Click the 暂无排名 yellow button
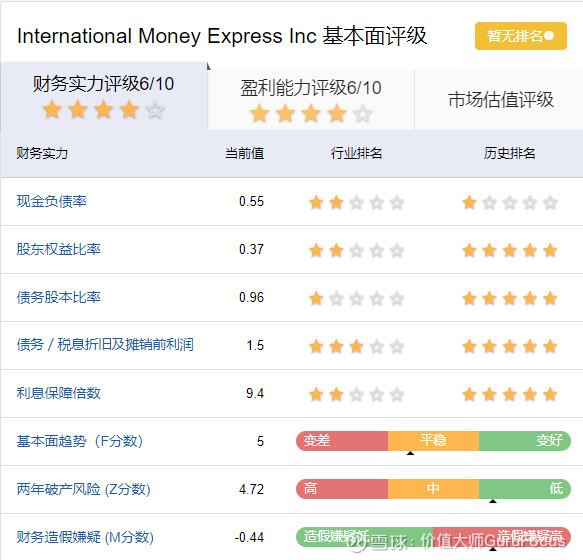The height and width of the screenshot is (560, 583). [521, 36]
